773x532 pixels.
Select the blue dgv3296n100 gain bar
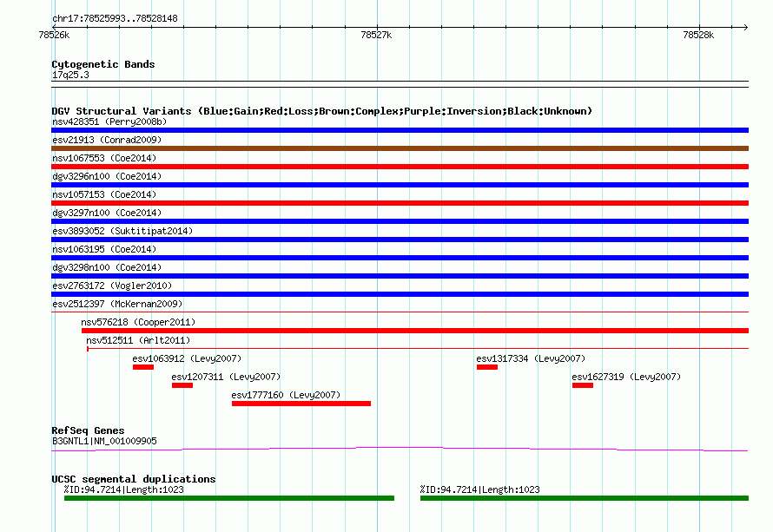[400, 185]
